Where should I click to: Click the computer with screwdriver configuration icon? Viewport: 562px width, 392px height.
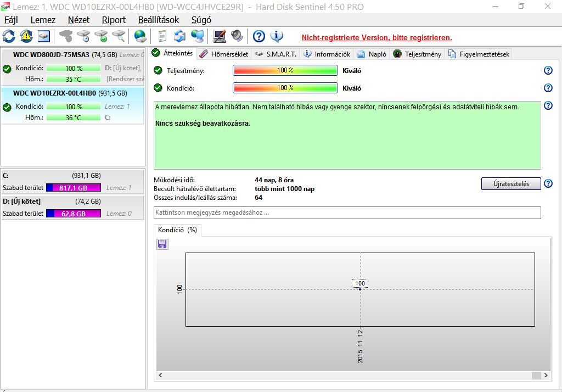[x=220, y=36]
